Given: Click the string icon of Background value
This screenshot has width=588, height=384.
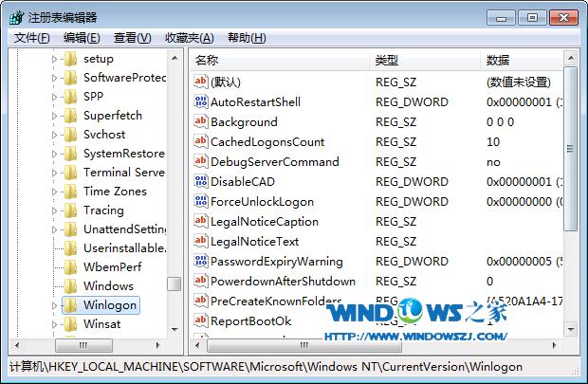Looking at the screenshot, I should coord(201,121).
